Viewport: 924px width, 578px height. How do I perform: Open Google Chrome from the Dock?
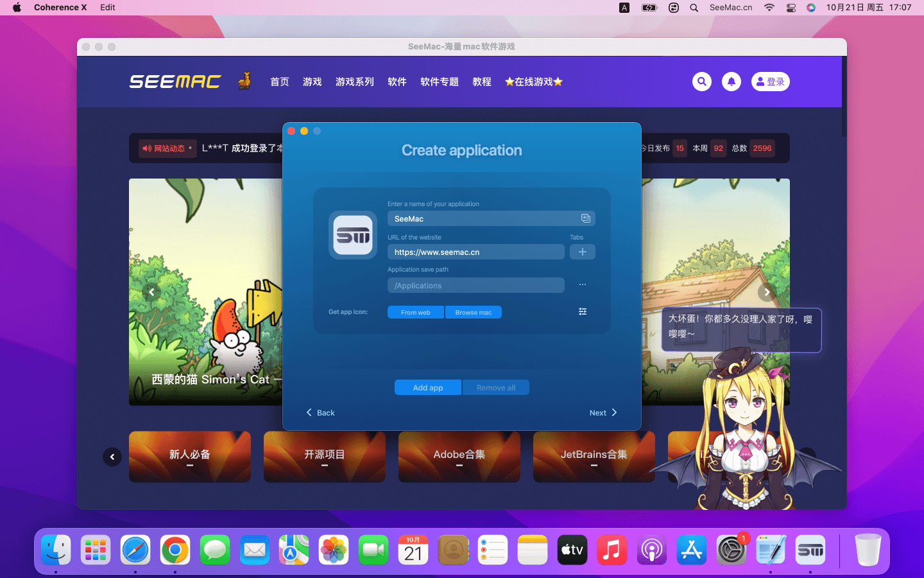(175, 550)
